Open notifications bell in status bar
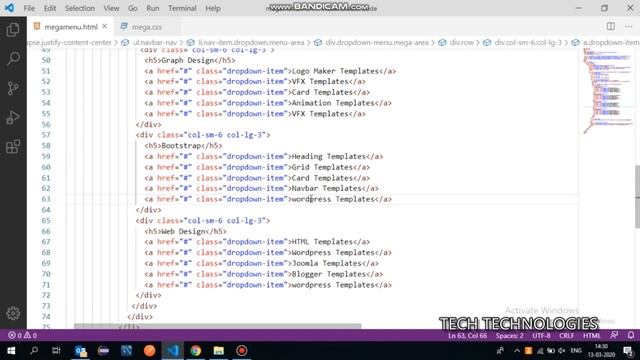This screenshot has width=640, height=360. (x=631, y=336)
